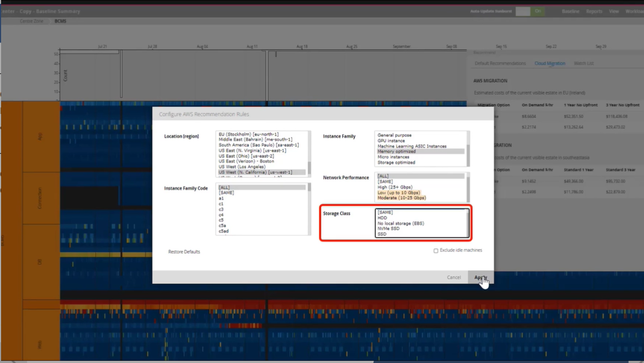Pick the a1 instance family code
Viewport: 644px width, 363px height.
221,199
